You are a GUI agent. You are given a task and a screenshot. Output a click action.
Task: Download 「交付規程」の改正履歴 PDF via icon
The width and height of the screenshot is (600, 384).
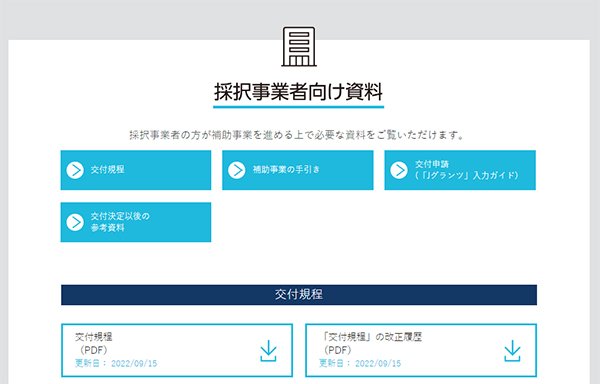[512, 351]
